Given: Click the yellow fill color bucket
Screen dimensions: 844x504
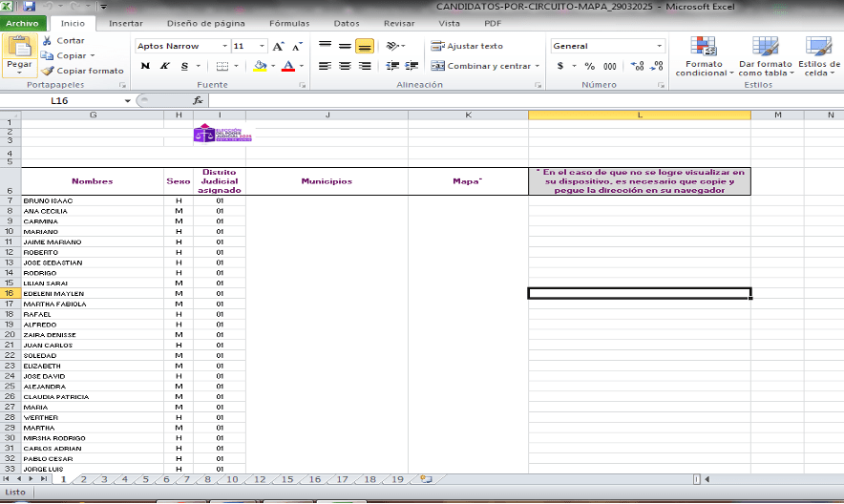Looking at the screenshot, I should tap(260, 66).
